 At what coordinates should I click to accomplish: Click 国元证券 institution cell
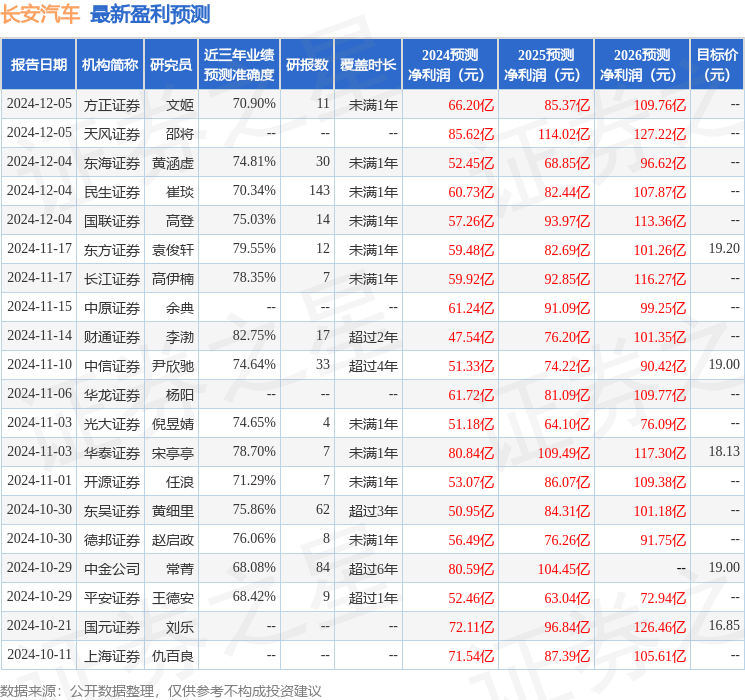point(112,627)
